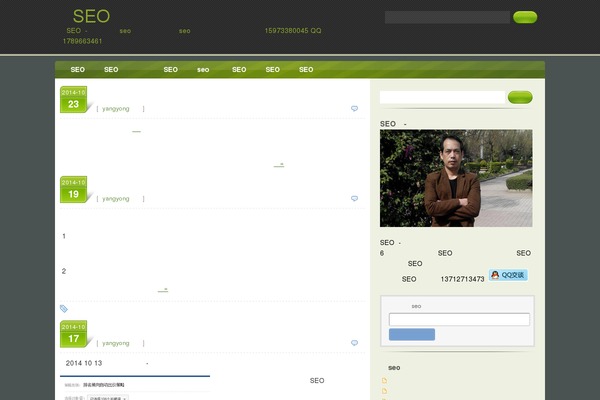Focus the subscription input in gray box
Image resolution: width=600 pixels, height=400 pixels.
coord(459,319)
